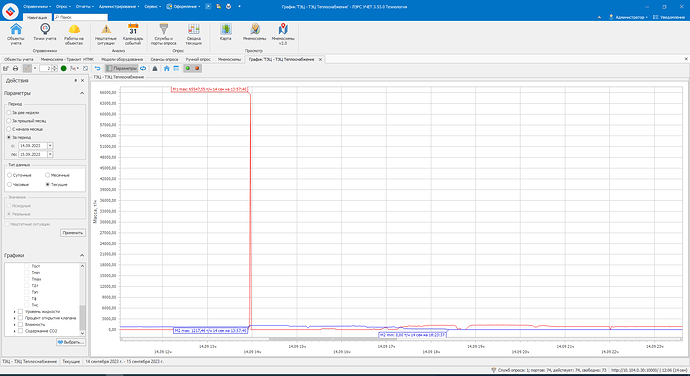Open Службы и порты опроса

[x=164, y=34]
